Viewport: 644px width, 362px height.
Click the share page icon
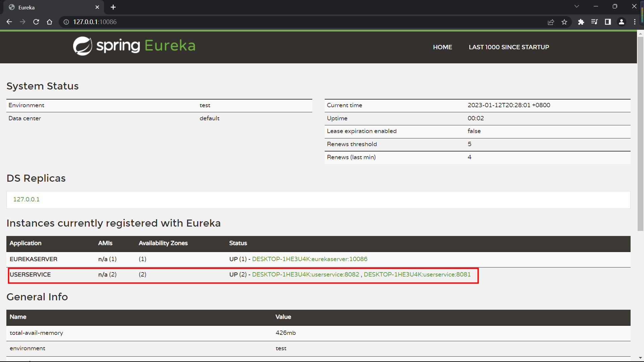pos(551,22)
